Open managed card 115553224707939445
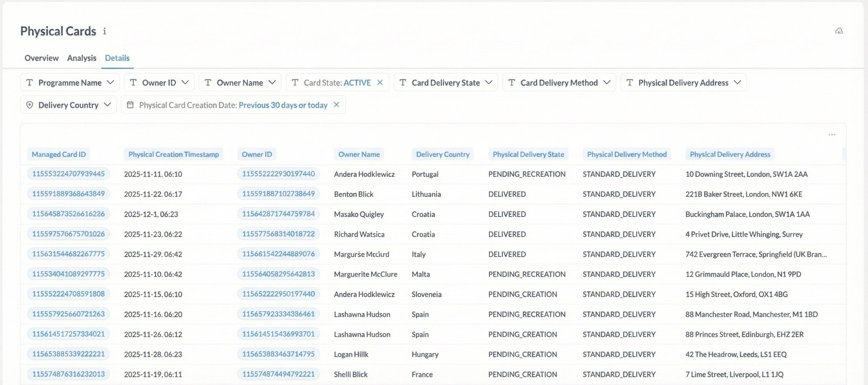The image size is (868, 385). 69,174
